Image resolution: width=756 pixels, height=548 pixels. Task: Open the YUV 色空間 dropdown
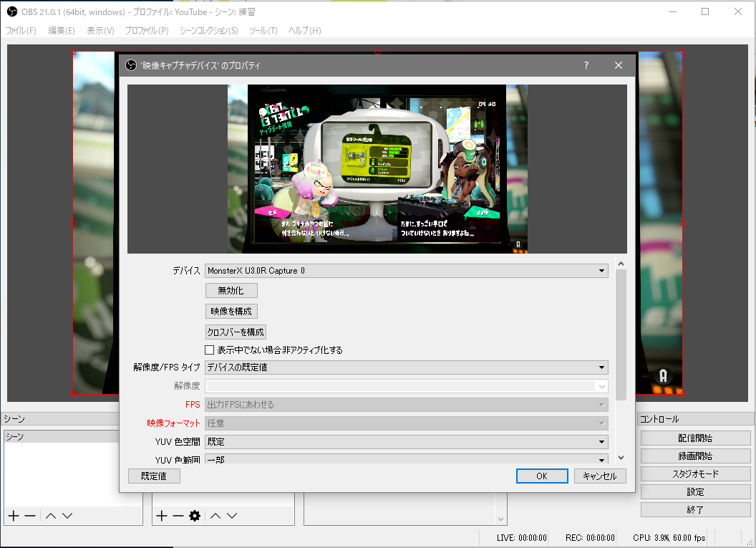click(x=407, y=441)
